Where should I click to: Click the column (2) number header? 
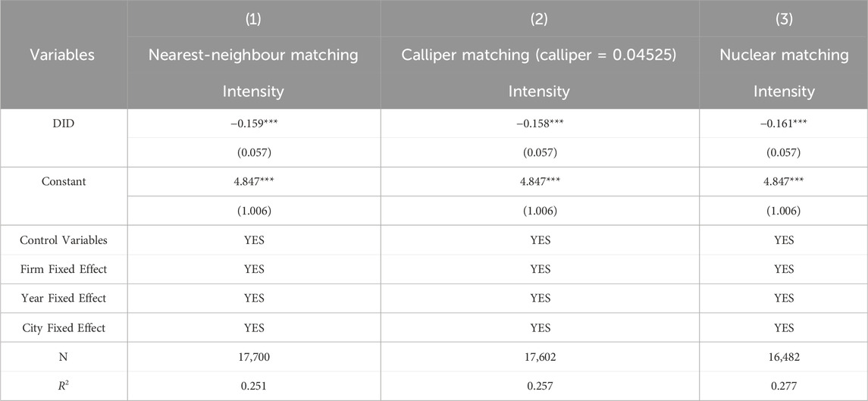coord(539,20)
